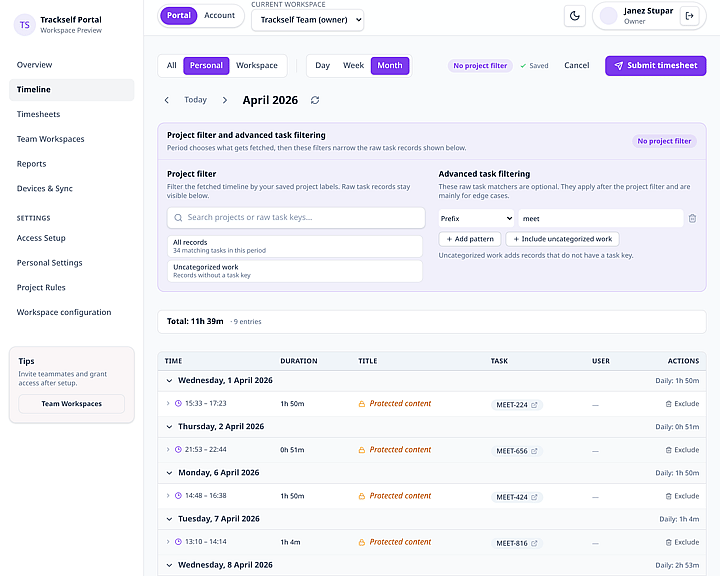Click Cancel next to Saved
The image size is (720, 576).
tap(576, 66)
